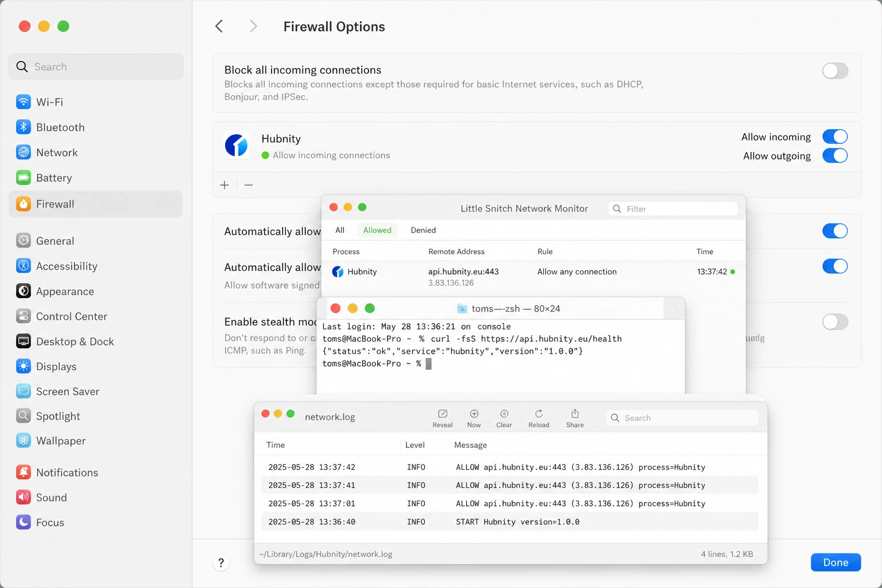Toggle Hubnity Allow incoming switch
Screen dimensions: 882x588
835,137
